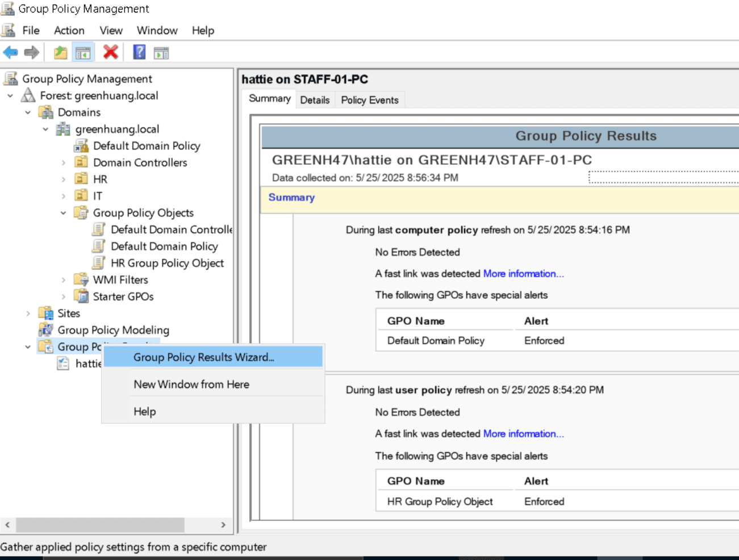Expand the Domain Controllers node
This screenshot has width=739, height=560.
click(x=63, y=162)
